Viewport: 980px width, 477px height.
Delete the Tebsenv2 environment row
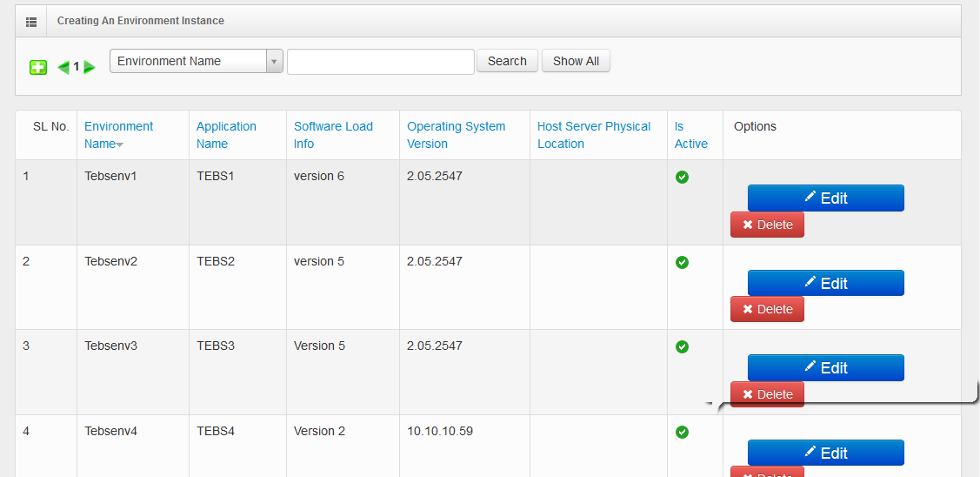pyautogui.click(x=767, y=309)
